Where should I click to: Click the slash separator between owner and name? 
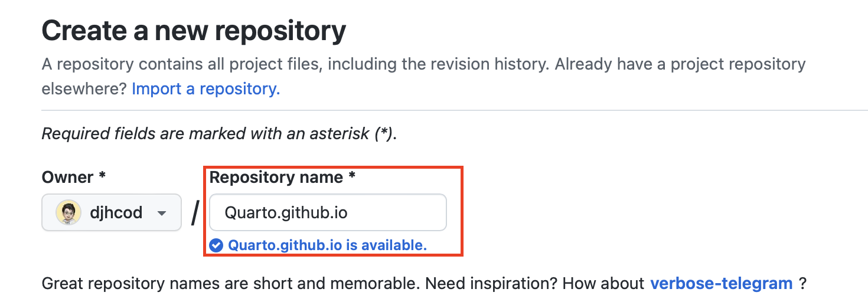(x=195, y=214)
